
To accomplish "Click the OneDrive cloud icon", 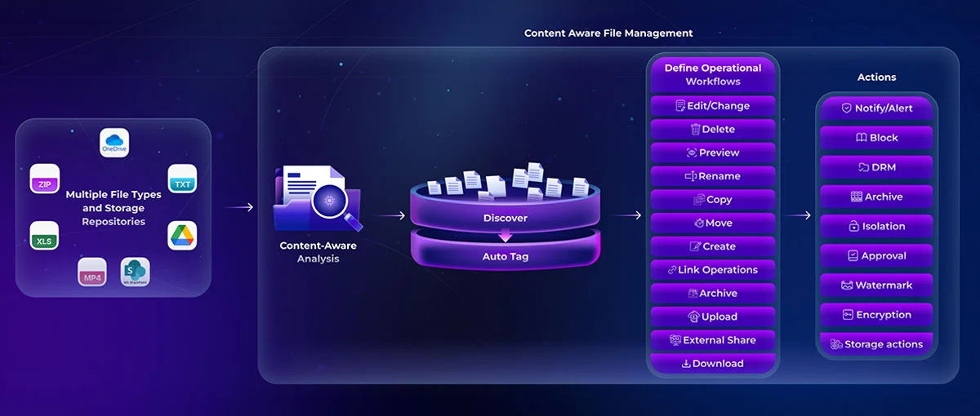I will [114, 143].
